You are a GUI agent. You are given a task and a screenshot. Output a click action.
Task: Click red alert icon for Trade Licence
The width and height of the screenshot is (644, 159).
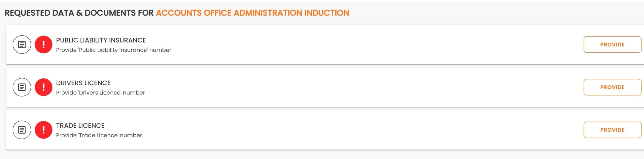[44, 130]
